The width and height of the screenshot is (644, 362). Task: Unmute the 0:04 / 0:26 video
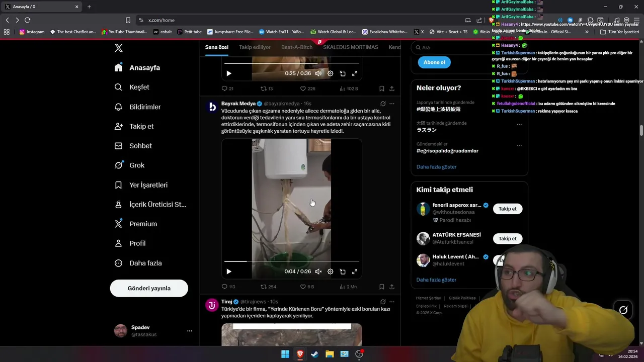[x=318, y=271]
